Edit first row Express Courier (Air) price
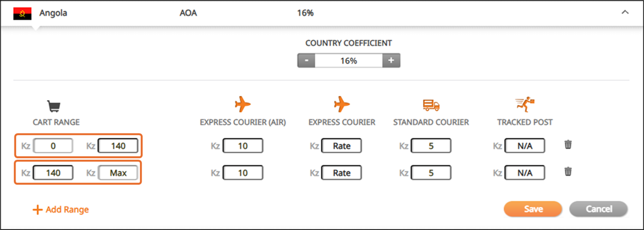 click(243, 146)
